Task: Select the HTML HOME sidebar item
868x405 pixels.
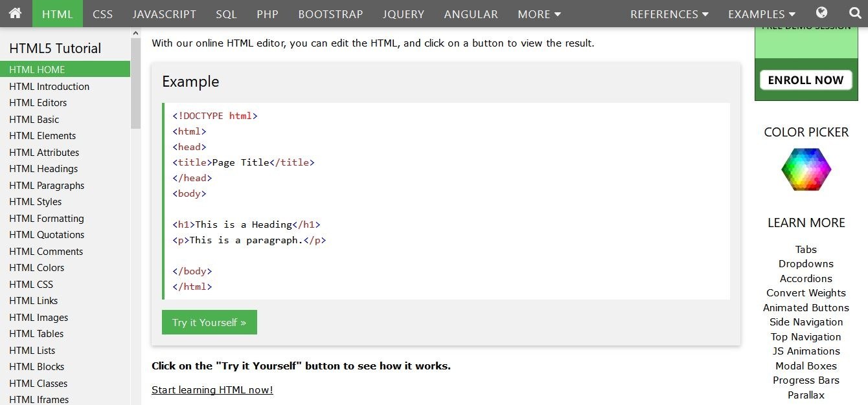Action: coord(37,70)
